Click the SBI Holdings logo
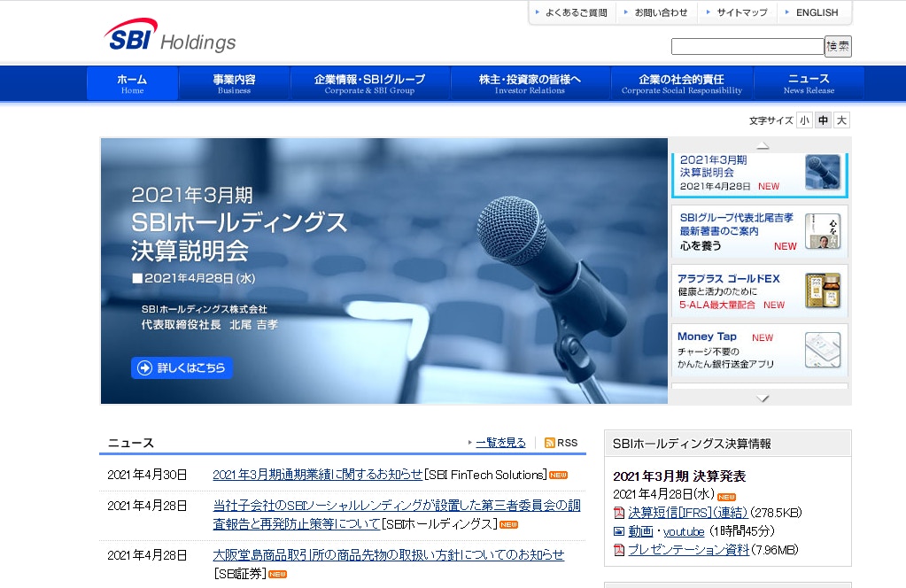This screenshot has height=588, width=906. click(x=169, y=36)
